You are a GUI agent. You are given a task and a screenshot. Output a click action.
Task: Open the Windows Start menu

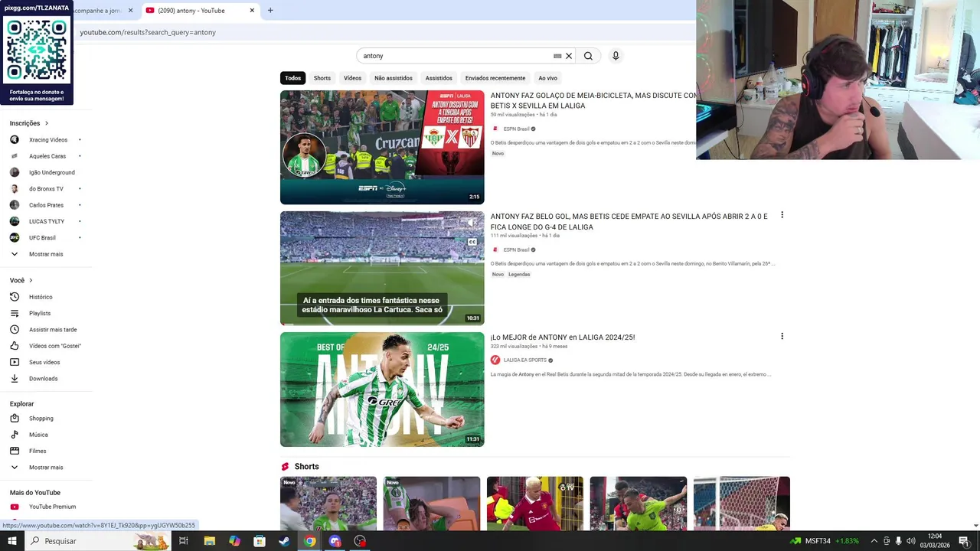tap(12, 541)
